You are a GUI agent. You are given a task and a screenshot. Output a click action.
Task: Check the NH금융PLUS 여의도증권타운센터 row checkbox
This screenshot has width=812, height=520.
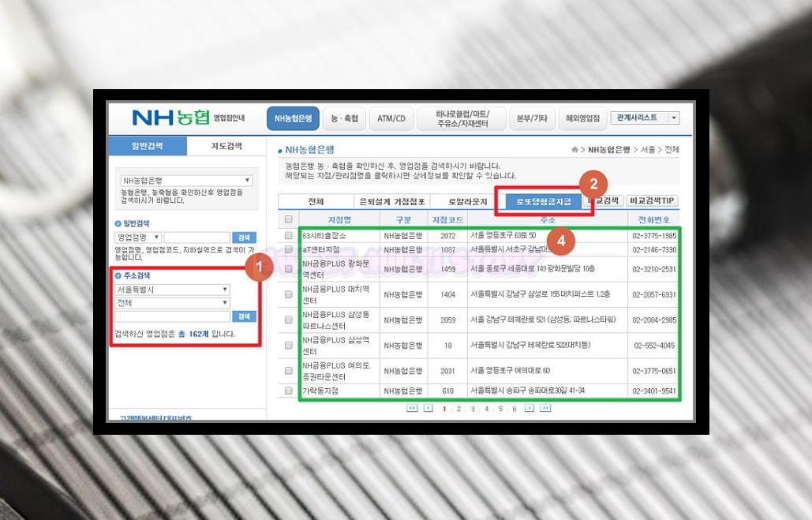pyautogui.click(x=289, y=370)
